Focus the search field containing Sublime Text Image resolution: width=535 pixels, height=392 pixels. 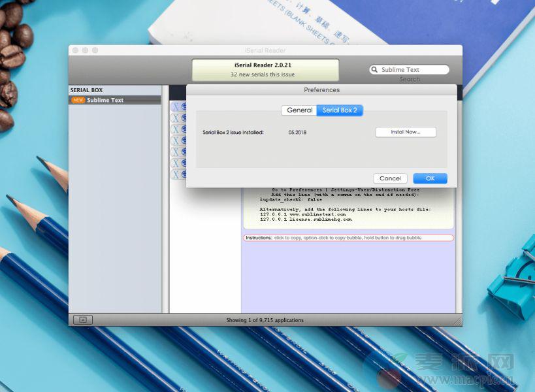pyautogui.click(x=413, y=70)
